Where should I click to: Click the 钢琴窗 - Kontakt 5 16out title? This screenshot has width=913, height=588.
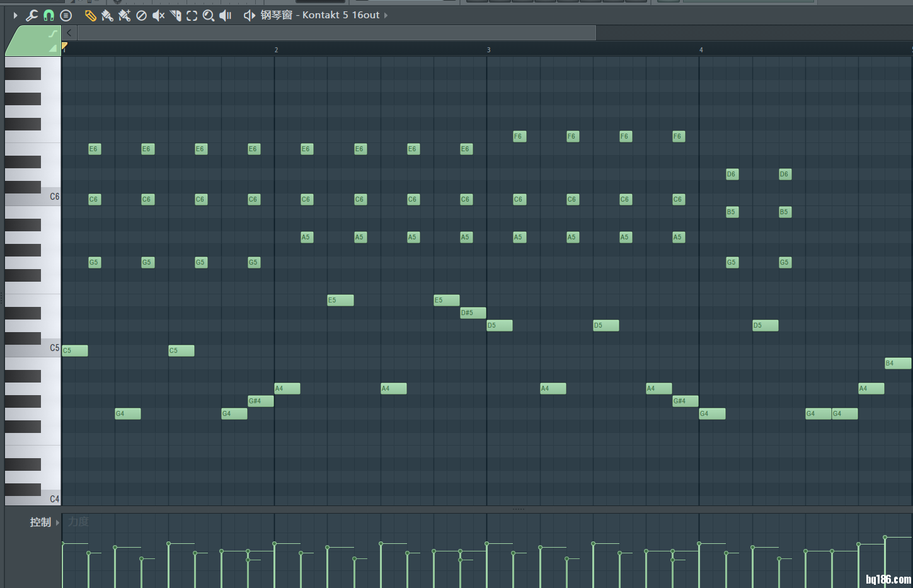click(x=320, y=15)
